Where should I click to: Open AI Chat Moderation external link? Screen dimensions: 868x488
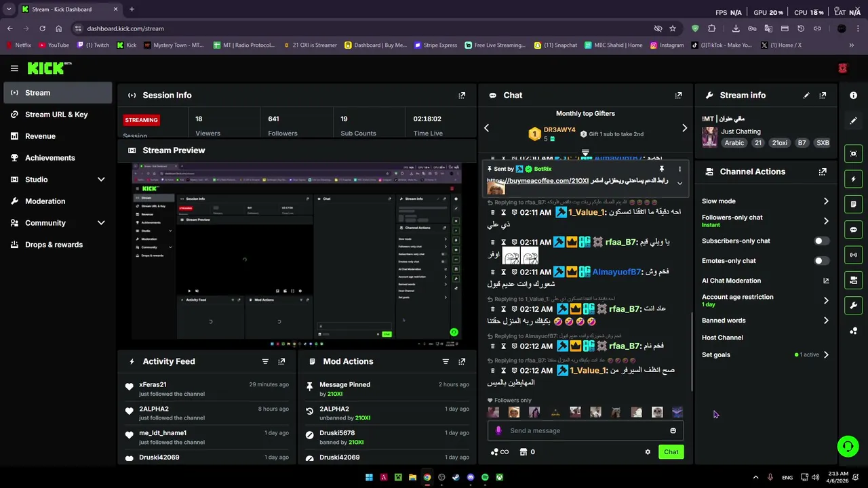(x=826, y=281)
